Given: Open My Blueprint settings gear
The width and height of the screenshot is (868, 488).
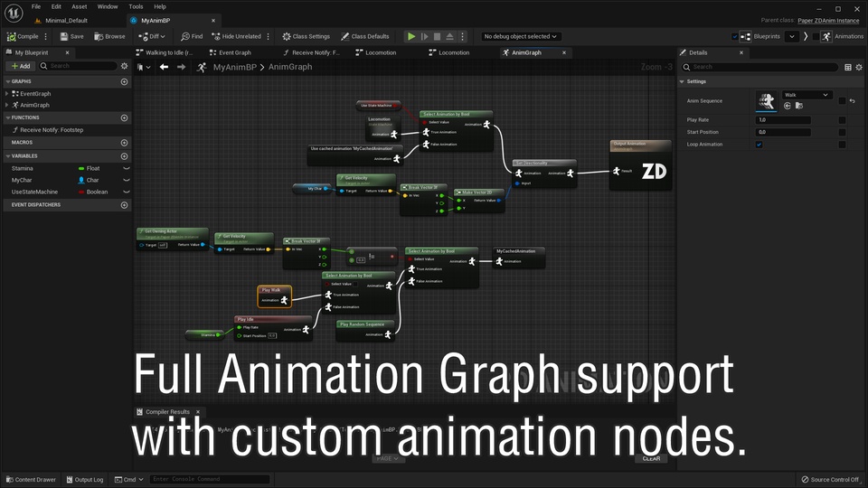Looking at the screenshot, I should pos(125,66).
